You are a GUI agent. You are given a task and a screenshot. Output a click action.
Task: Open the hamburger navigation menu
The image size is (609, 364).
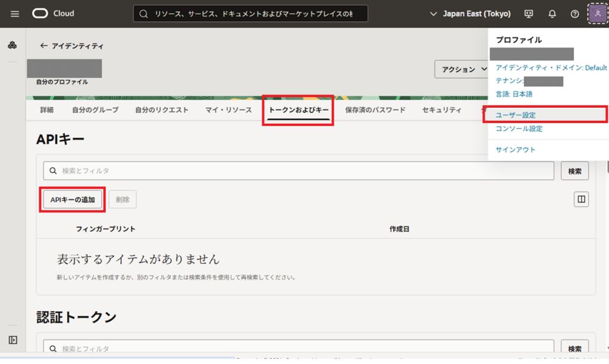(15, 14)
